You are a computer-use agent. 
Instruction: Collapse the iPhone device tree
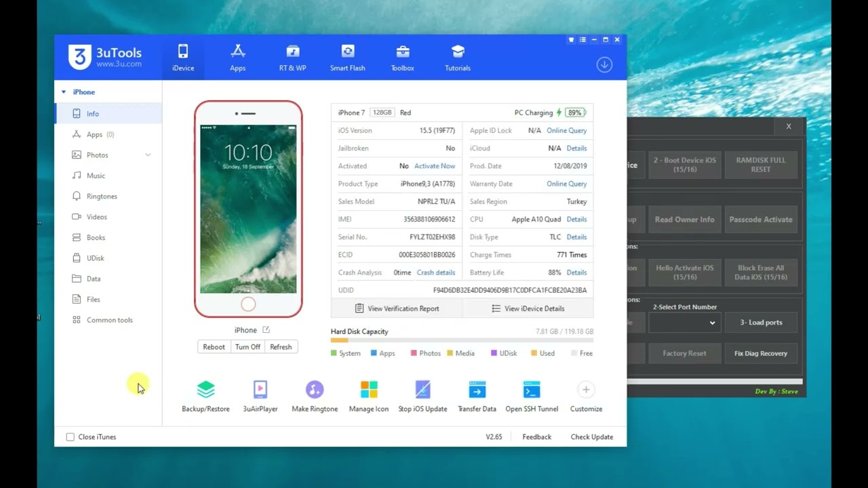click(x=64, y=92)
